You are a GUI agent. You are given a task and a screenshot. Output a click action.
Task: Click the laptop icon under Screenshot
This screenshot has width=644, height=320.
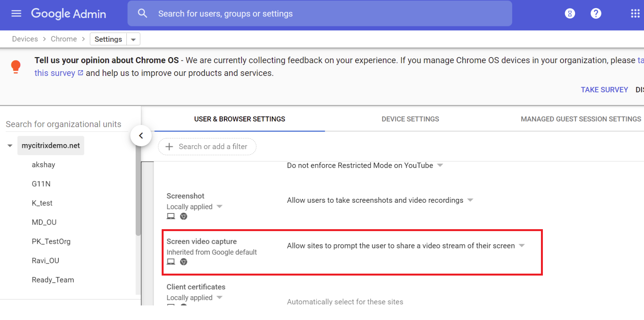tap(171, 217)
